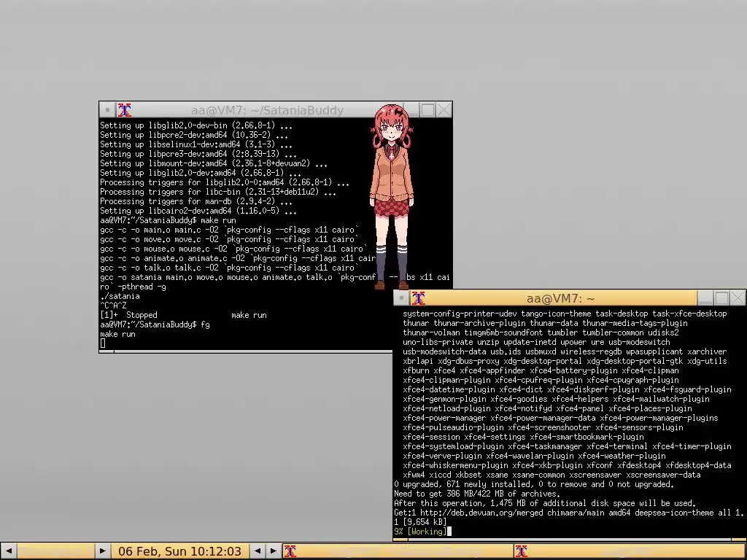Click 'Setting up libcairo2-dev:amd64' line

tap(198, 211)
